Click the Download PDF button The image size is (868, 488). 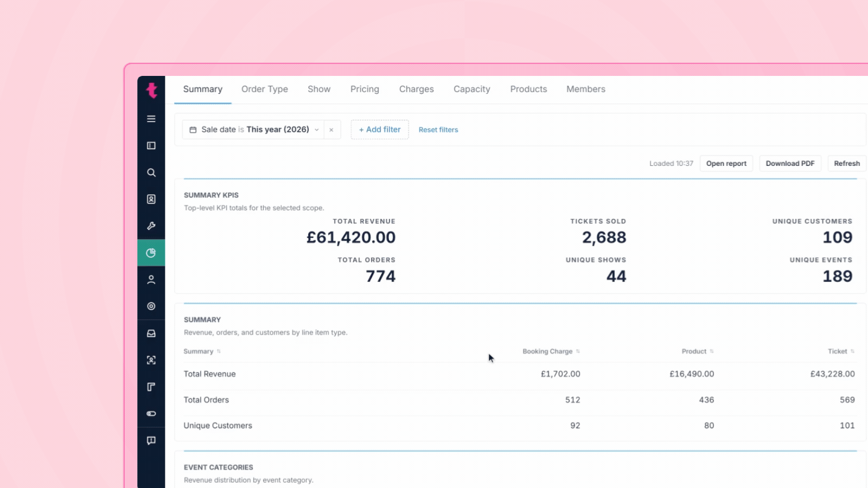pos(790,163)
